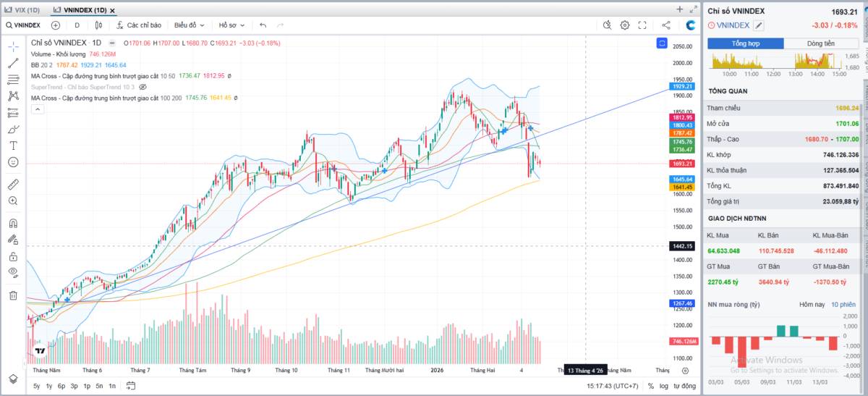Screen dimensions: 868x396
Task: Toggle tự động auto scale
Action: (684, 387)
